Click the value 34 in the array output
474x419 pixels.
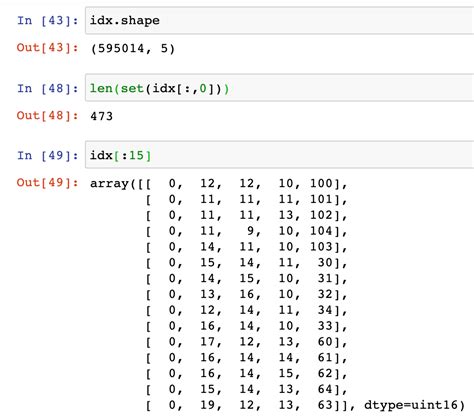tap(325, 310)
